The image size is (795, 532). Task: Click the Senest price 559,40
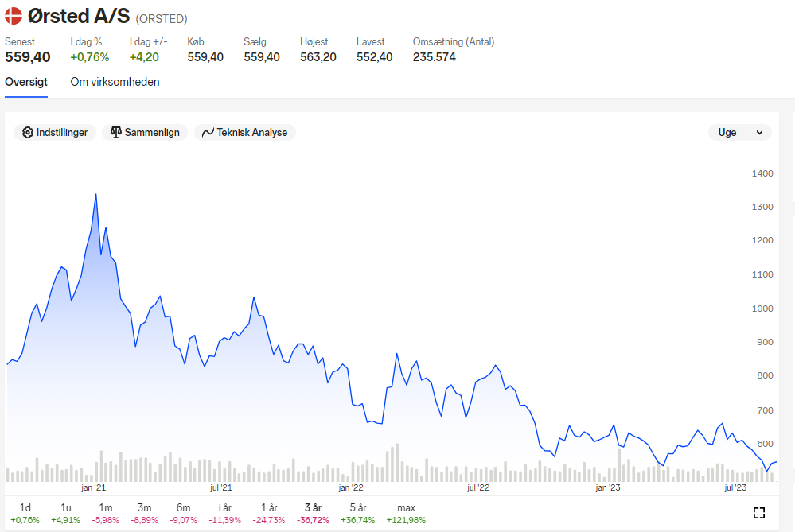(x=27, y=57)
